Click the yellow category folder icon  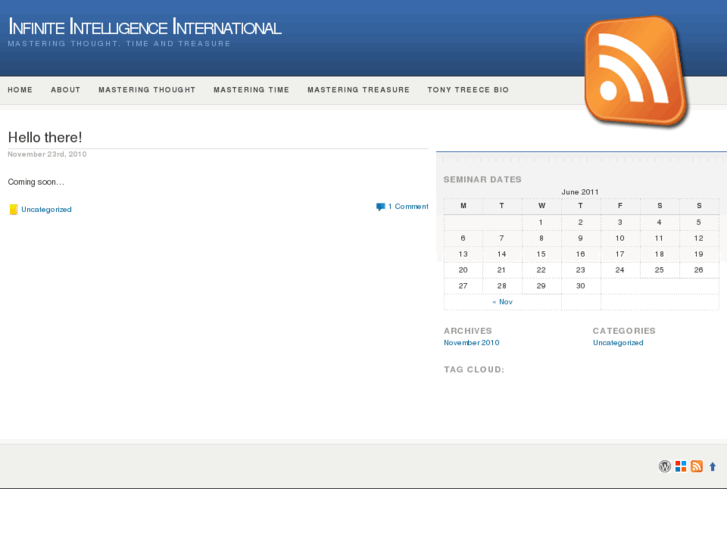13,210
